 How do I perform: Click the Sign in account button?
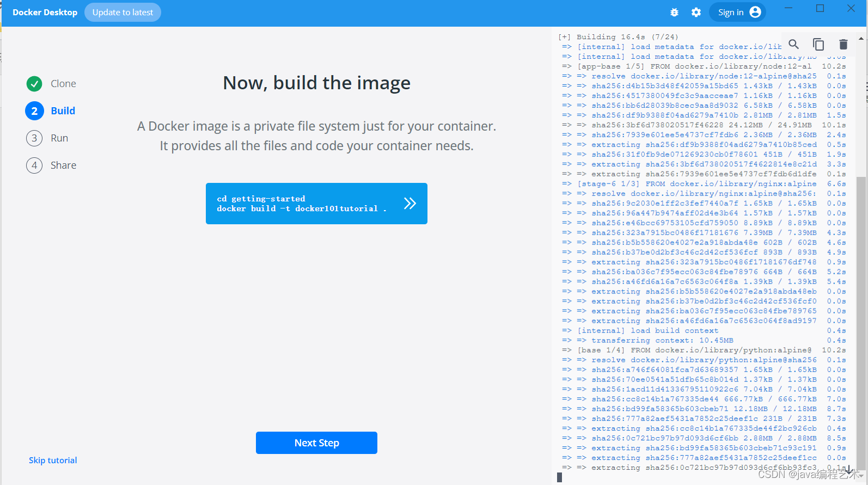click(738, 12)
